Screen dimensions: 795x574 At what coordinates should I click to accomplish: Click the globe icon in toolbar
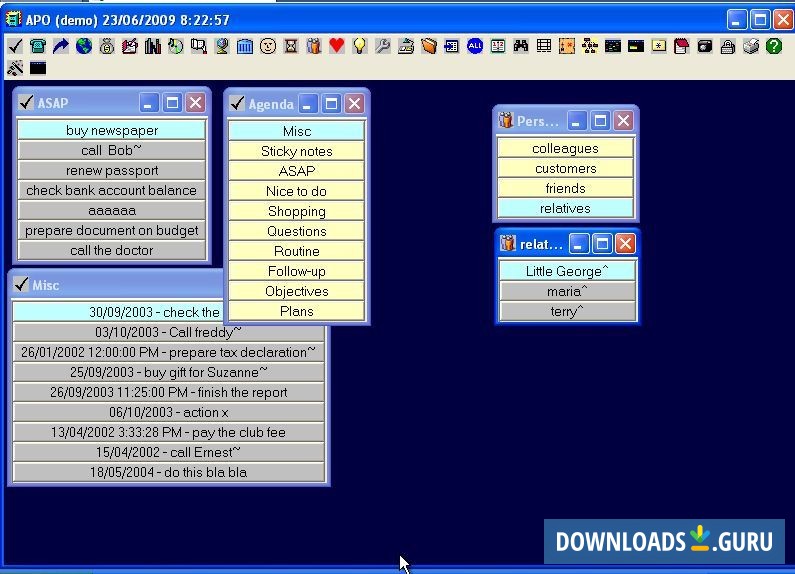83,46
